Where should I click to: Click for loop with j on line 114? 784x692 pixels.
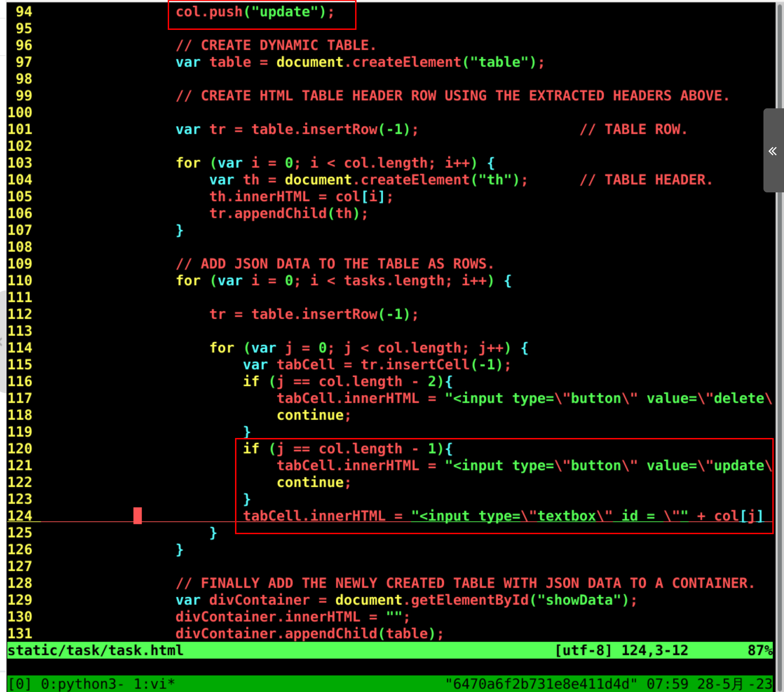[x=369, y=348]
